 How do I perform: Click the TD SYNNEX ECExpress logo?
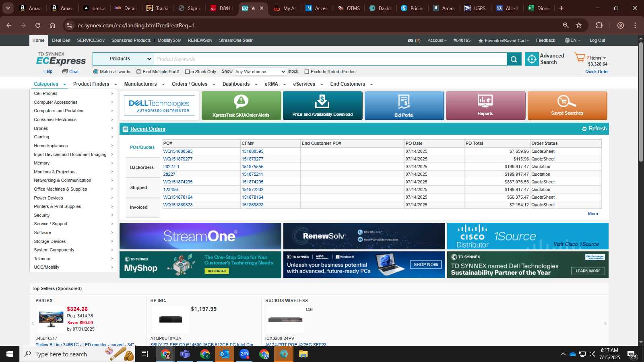tap(61, 59)
